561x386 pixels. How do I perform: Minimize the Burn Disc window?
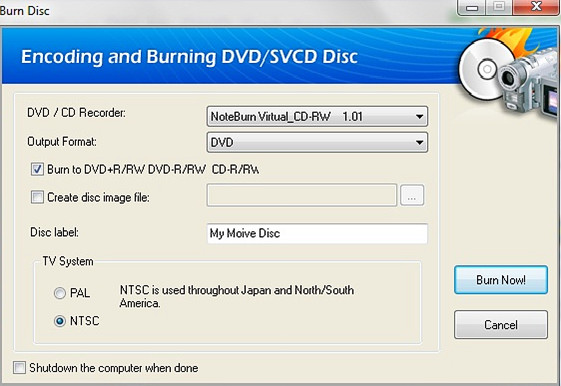click(x=472, y=7)
